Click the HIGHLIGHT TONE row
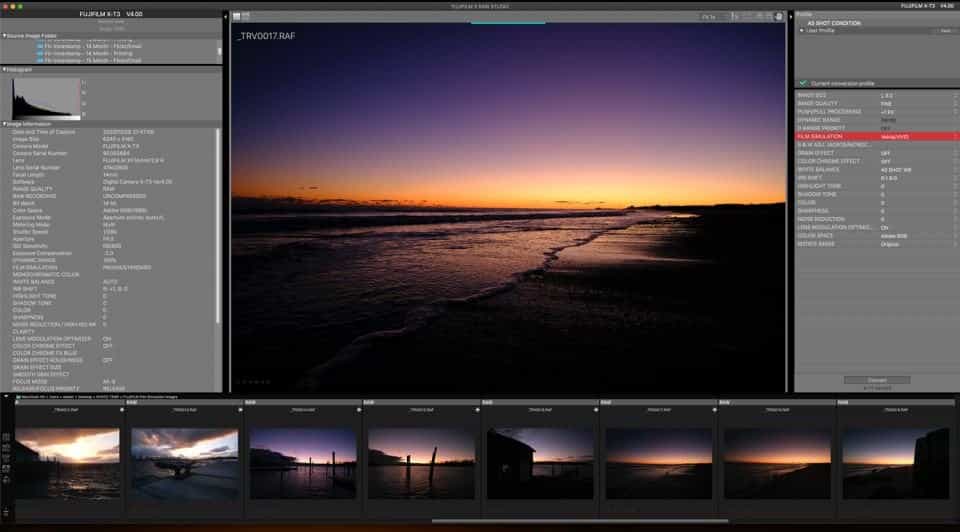The width and height of the screenshot is (960, 532). click(877, 186)
